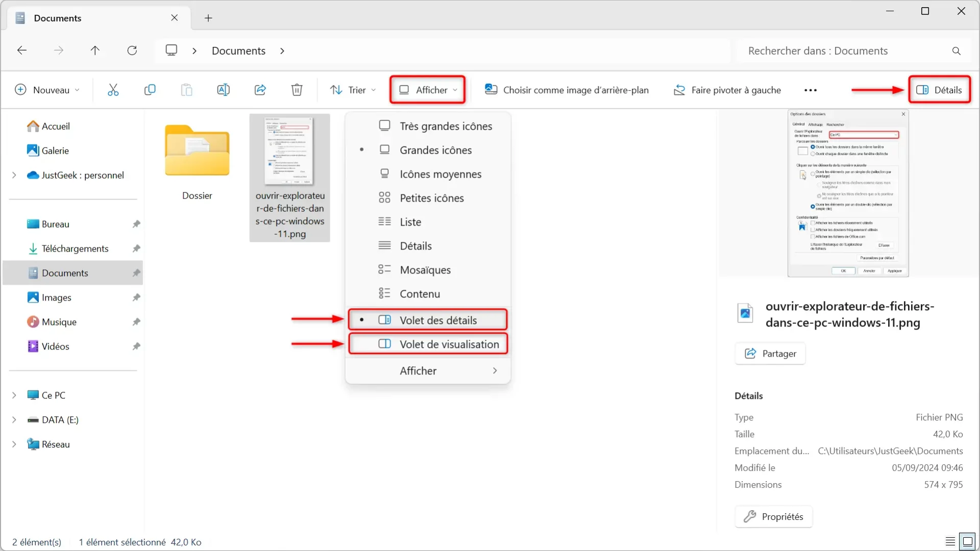This screenshot has height=551, width=980.
Task: Open Afficher submenu in view menu
Action: pos(428,371)
